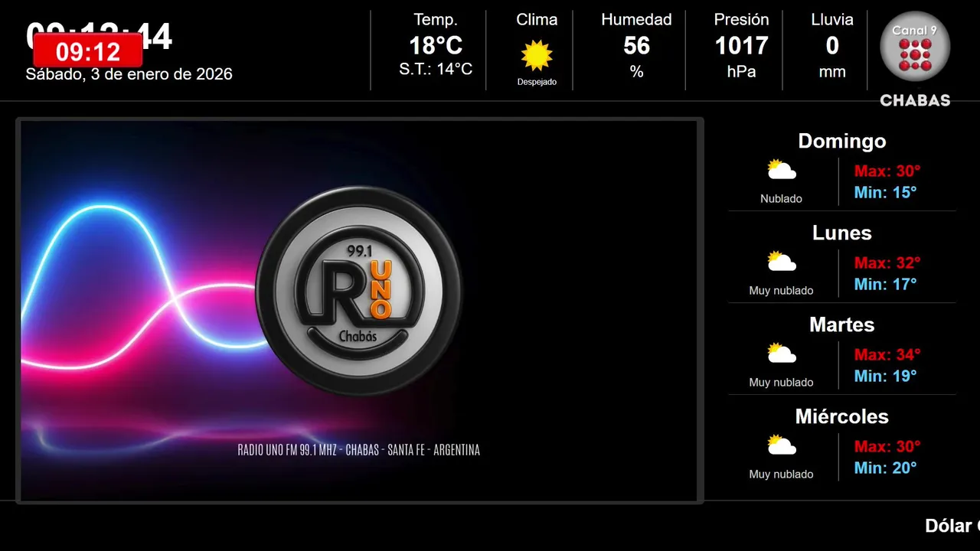The image size is (980, 551).
Task: Click the Miércoles cloudy weather icon
Action: [x=782, y=445]
